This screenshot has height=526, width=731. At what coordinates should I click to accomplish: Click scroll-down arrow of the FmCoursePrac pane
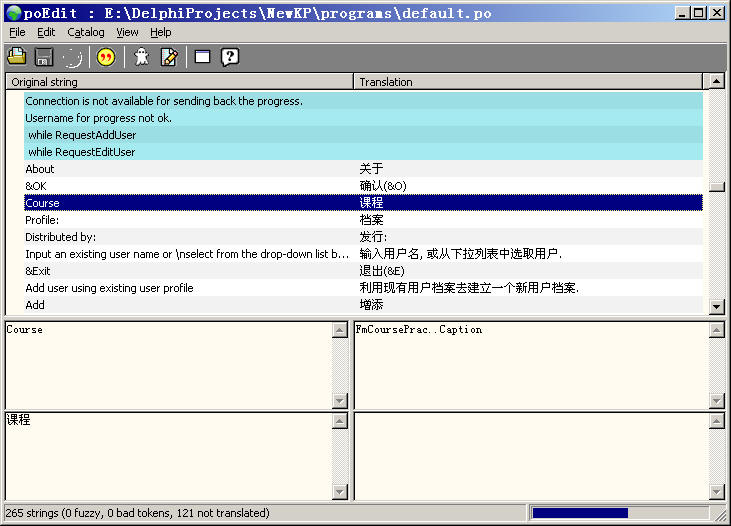[x=717, y=400]
